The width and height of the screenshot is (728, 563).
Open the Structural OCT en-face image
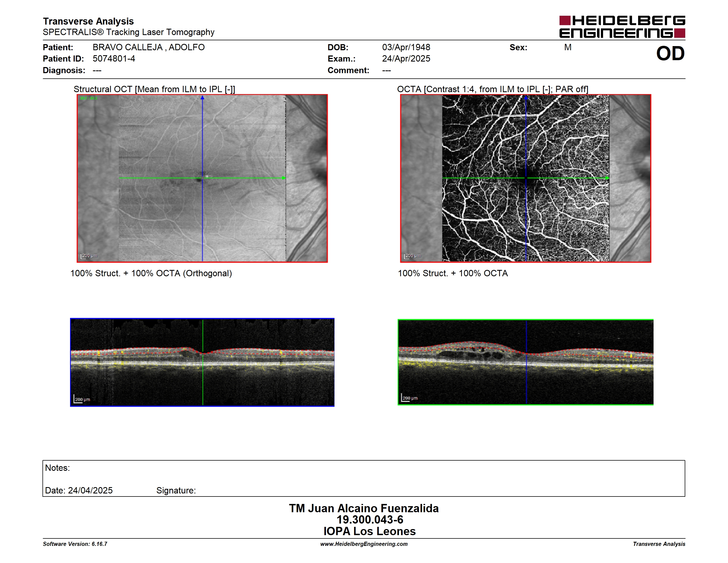202,179
